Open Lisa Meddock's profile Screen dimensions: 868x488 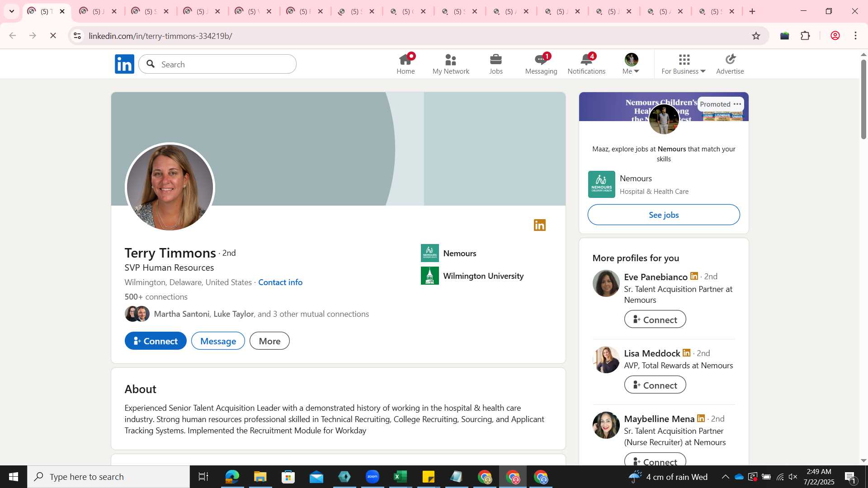click(652, 353)
